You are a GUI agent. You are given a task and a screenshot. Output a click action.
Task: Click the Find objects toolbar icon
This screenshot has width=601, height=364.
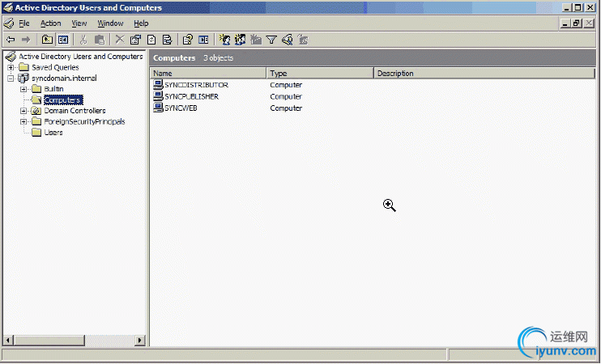click(287, 40)
